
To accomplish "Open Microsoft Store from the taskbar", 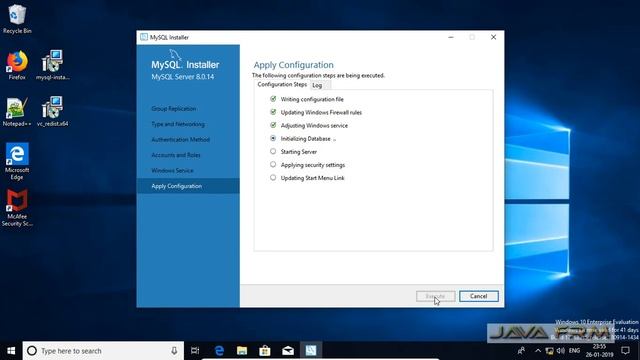I will [265, 351].
